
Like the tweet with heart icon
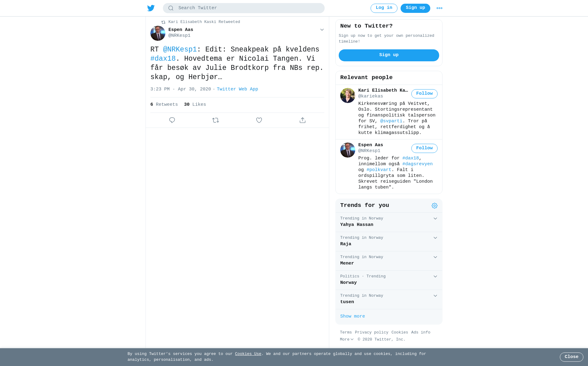259,120
